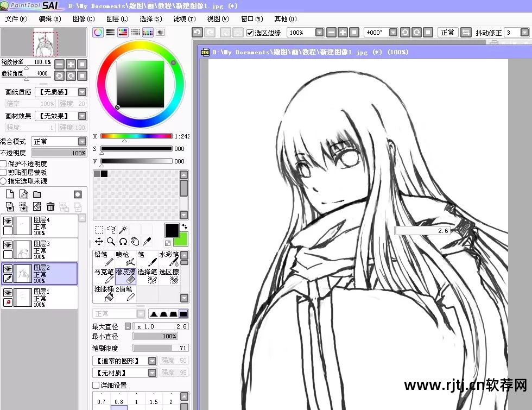
Task: Activate the rotate view tool
Action: coord(123,241)
